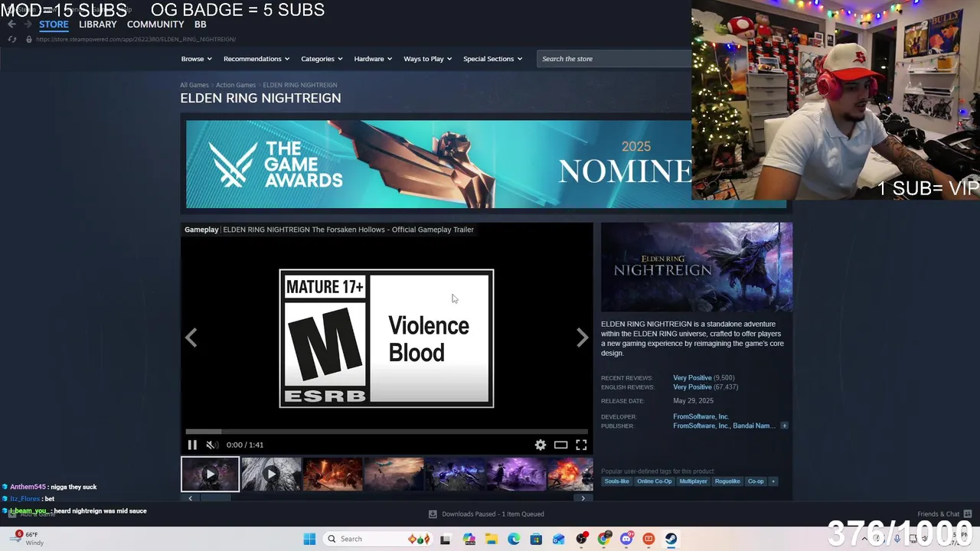Click the video progress bar
Viewport: 980px width, 551px height.
pyautogui.click(x=387, y=432)
